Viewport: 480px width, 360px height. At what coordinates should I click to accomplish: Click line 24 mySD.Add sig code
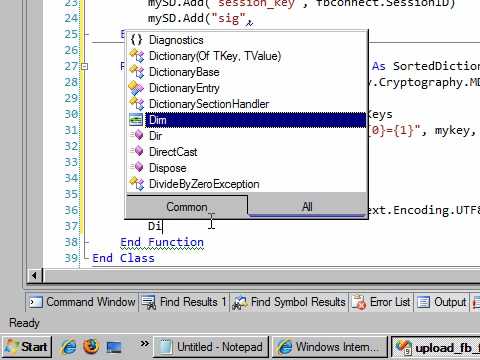(201, 18)
